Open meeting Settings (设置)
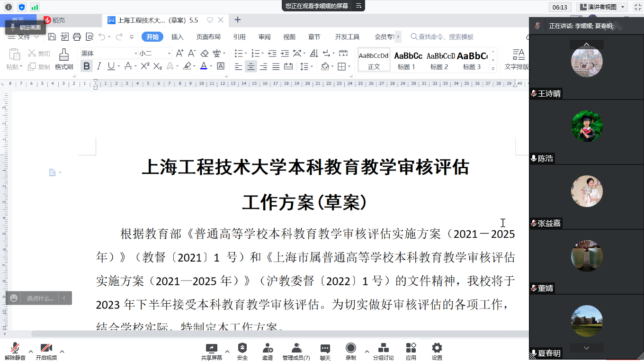 point(437,352)
